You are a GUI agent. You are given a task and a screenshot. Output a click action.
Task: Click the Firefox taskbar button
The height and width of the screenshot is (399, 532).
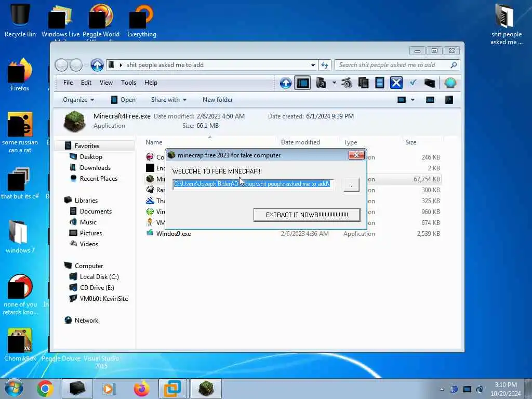coord(141,389)
